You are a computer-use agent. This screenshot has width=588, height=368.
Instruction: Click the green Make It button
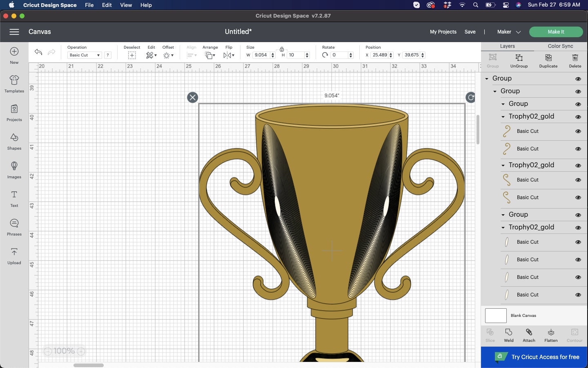point(556,31)
